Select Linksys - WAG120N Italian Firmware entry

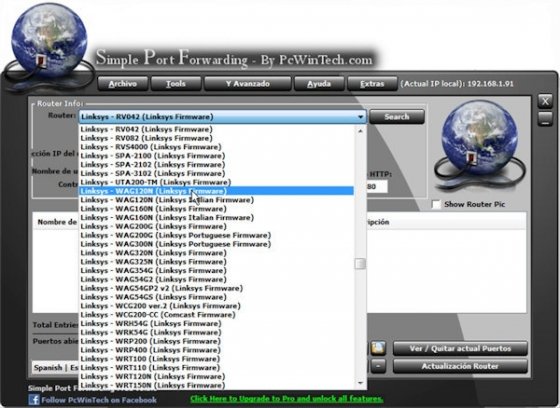click(216, 200)
